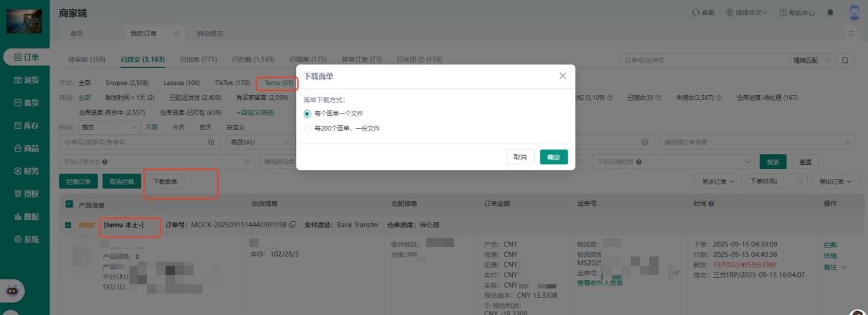The width and height of the screenshot is (868, 315).
Task: Open 库存 inventory in the sidebar
Action: coord(26,125)
